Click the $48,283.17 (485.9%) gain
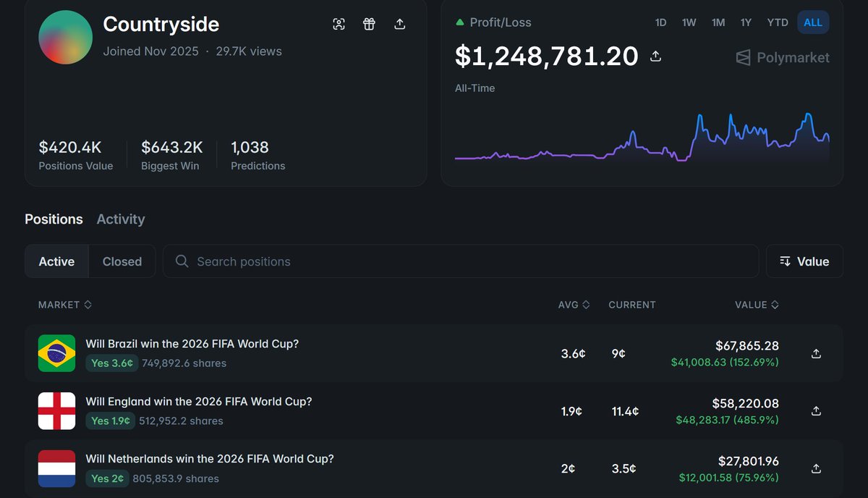Screen dimensions: 868x498 click(x=728, y=420)
